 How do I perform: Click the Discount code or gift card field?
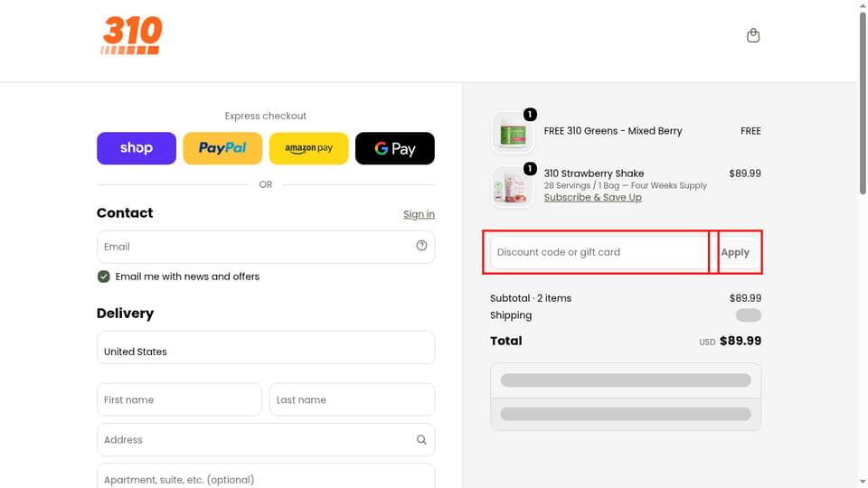tap(599, 252)
